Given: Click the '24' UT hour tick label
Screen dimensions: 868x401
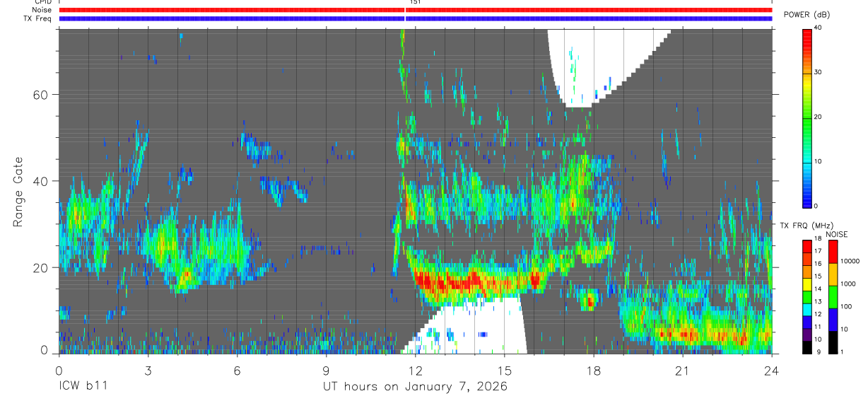Looking at the screenshot, I should 772,370.
